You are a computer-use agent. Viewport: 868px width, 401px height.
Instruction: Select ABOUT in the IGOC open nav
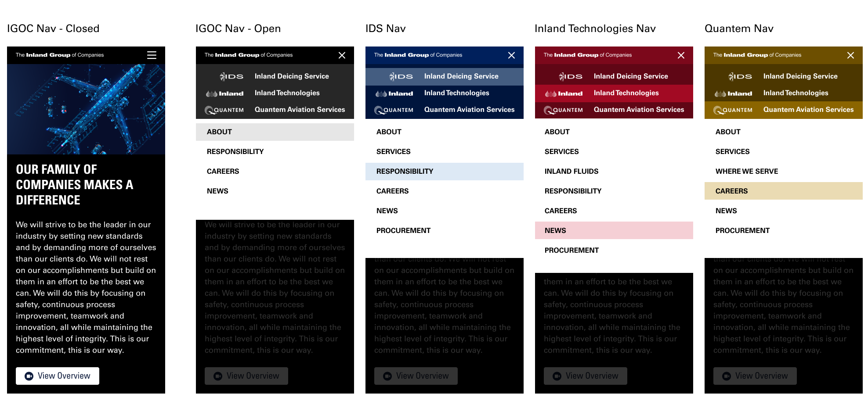point(220,132)
